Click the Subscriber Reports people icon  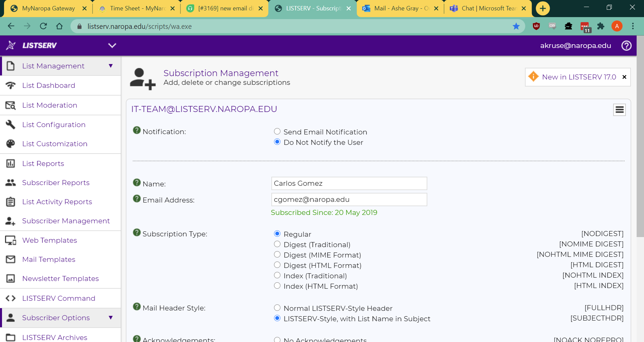[x=11, y=183]
